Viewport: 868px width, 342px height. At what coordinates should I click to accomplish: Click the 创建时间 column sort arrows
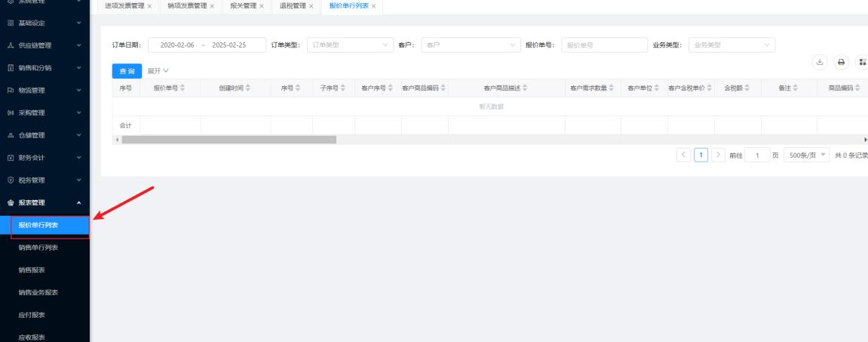[248, 88]
